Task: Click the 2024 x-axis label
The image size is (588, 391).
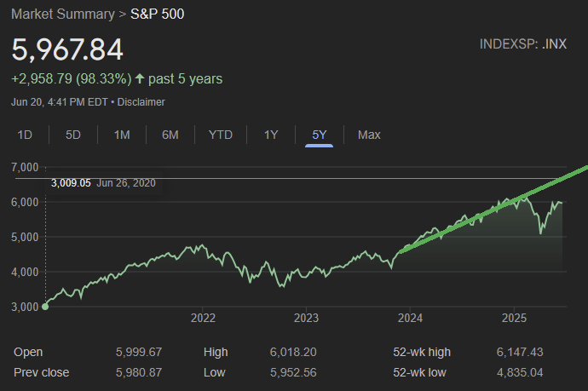Action: pos(410,318)
